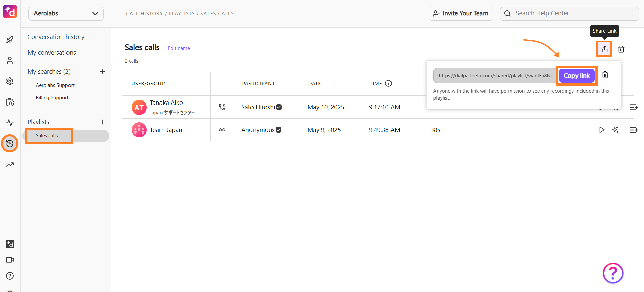
Task: Select the Billing Support saved search
Action: [52, 98]
